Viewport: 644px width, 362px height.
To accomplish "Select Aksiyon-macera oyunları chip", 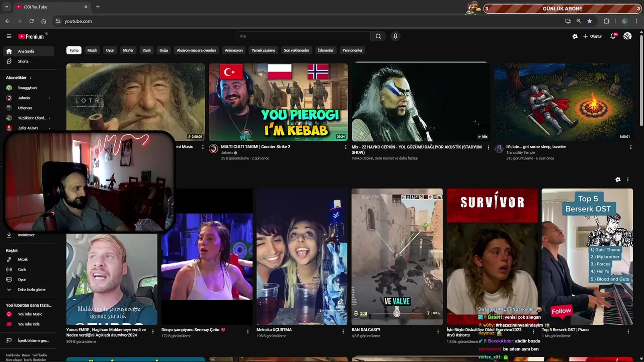I will click(x=196, y=50).
